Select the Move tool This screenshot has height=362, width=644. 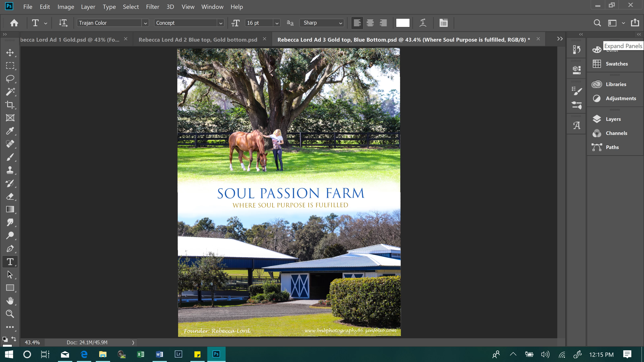tap(10, 52)
